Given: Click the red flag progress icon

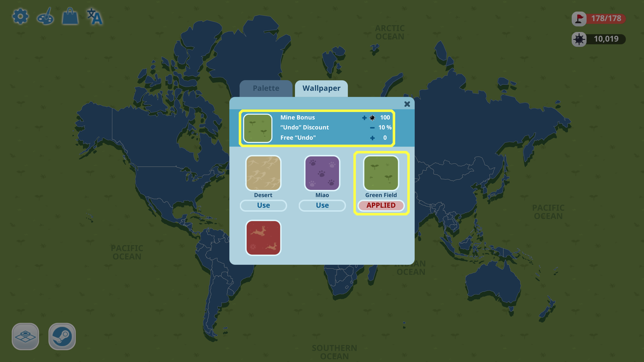Looking at the screenshot, I should (x=579, y=19).
